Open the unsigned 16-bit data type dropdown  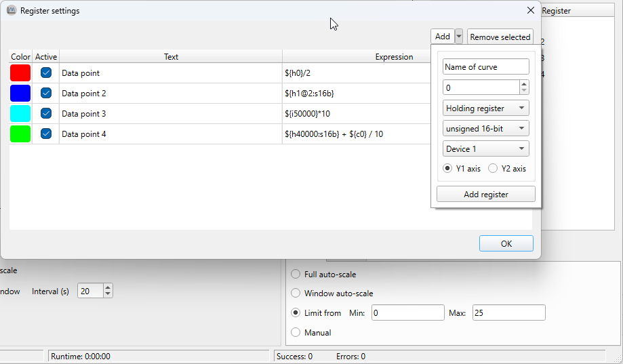pos(486,128)
